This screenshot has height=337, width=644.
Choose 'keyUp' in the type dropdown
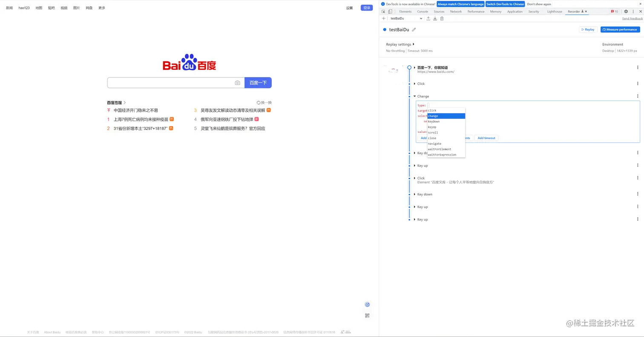[x=446, y=127]
